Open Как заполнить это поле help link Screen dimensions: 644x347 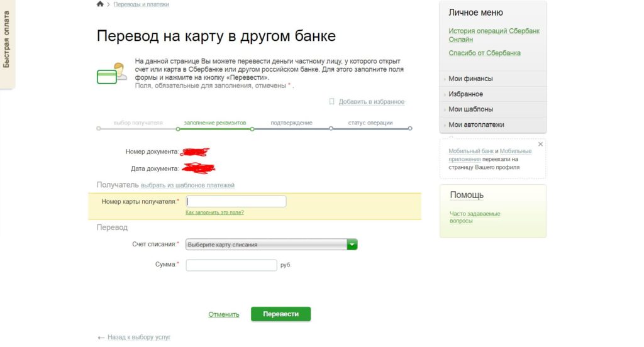click(x=214, y=212)
